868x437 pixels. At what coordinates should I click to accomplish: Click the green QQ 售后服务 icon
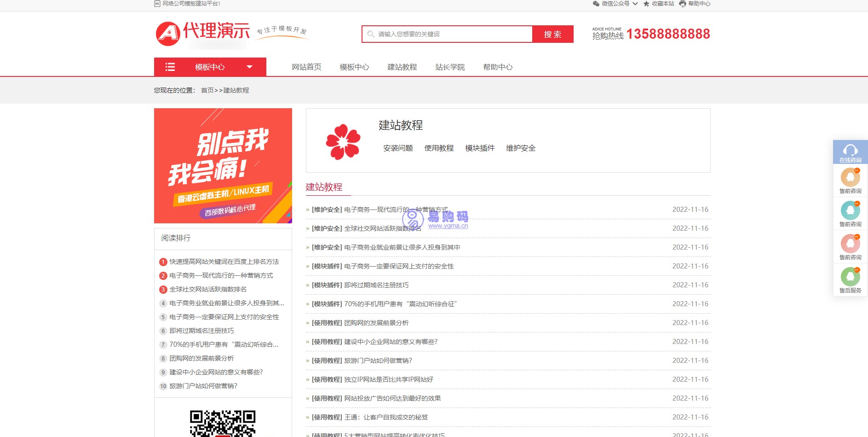tap(850, 276)
